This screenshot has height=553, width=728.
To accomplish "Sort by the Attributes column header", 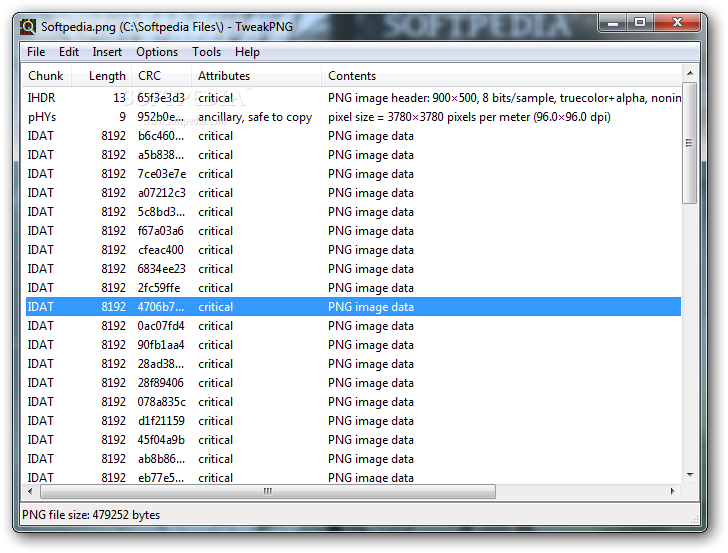I will tap(256, 76).
